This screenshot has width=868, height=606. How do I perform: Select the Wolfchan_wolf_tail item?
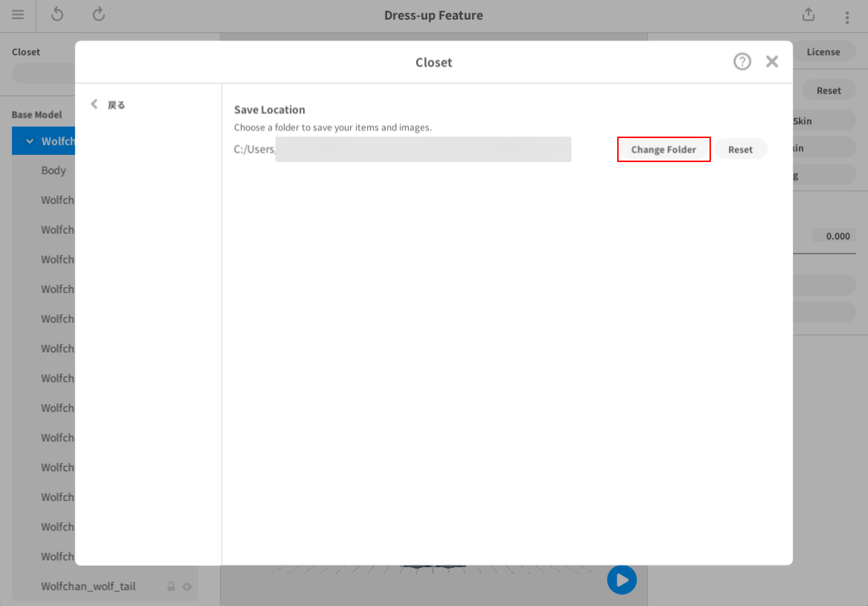pyautogui.click(x=88, y=586)
